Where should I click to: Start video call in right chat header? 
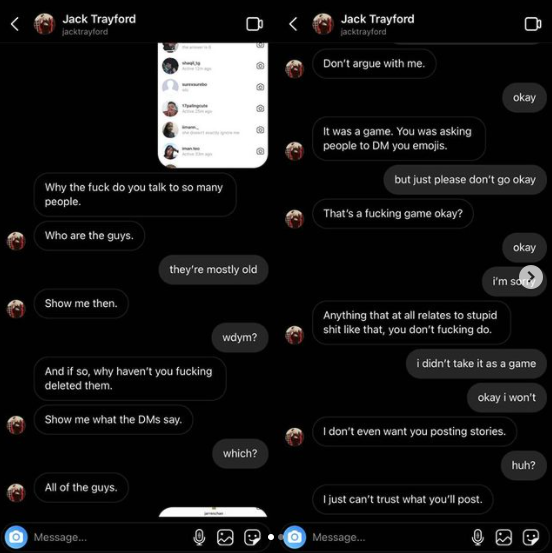[x=533, y=24]
